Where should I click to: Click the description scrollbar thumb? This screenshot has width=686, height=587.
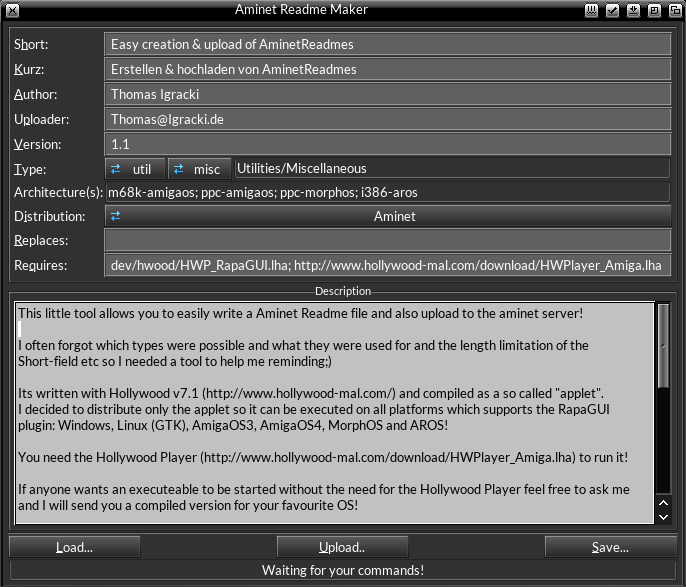(x=663, y=346)
